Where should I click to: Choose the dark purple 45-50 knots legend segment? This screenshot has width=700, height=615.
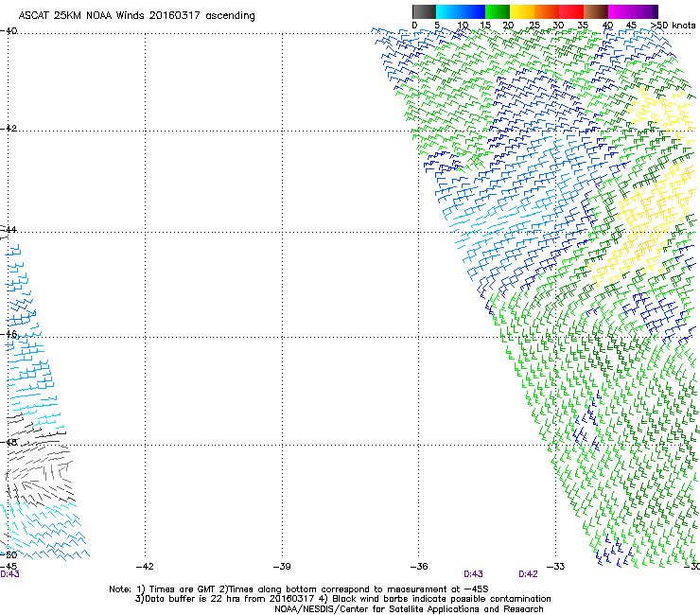pyautogui.click(x=645, y=11)
